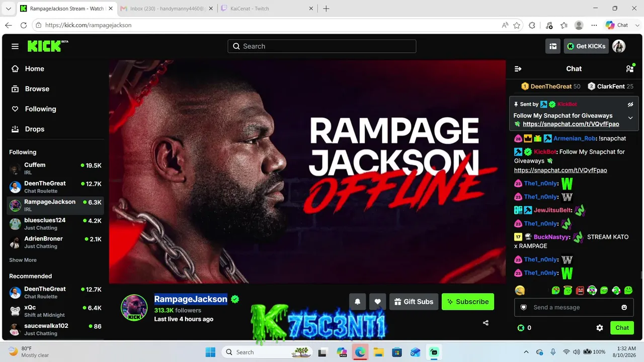The height and width of the screenshot is (362, 644).
Task: Expand Following list with Show More
Action: coord(23,260)
